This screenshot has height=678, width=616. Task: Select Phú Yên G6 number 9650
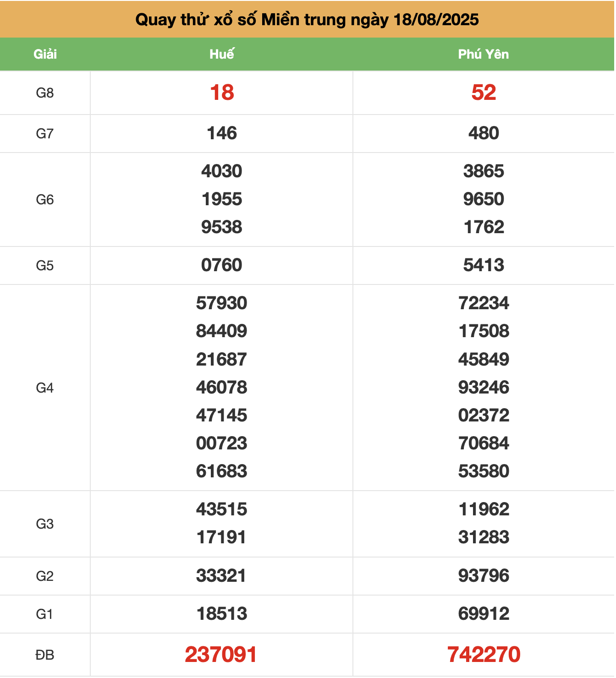coord(484,199)
